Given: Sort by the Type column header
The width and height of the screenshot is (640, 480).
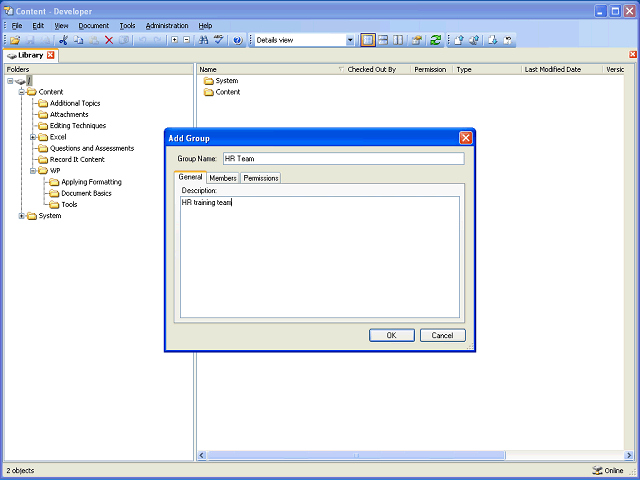Looking at the screenshot, I should point(487,69).
